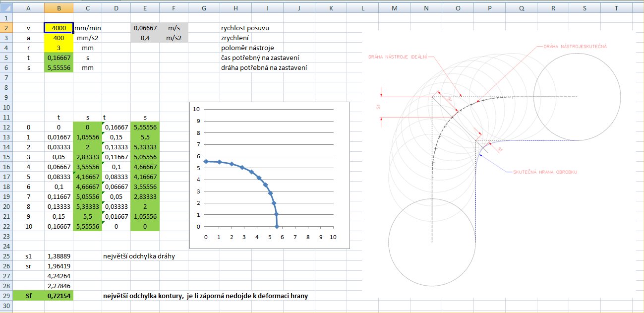Click the gray cell showing 0,06667
644x313 pixels.
pyautogui.click(x=145, y=28)
